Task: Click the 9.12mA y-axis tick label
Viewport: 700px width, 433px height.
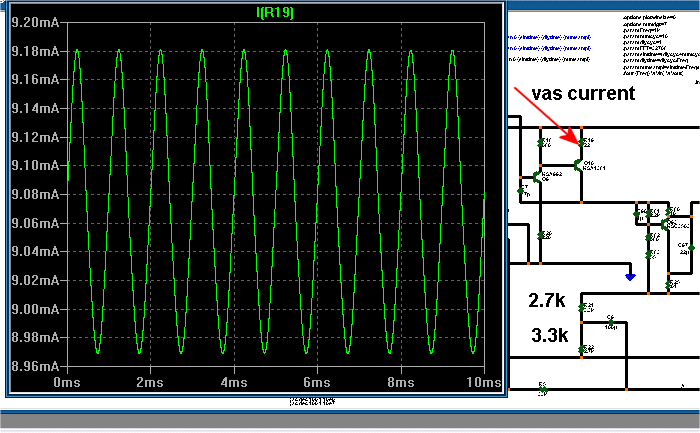Action: click(35, 137)
